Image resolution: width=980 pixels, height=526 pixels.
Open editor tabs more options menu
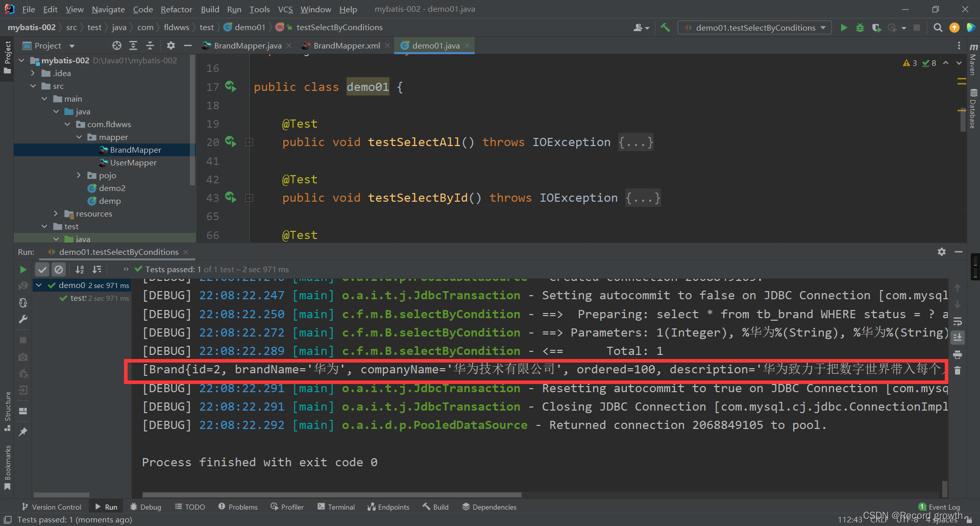tap(959, 45)
